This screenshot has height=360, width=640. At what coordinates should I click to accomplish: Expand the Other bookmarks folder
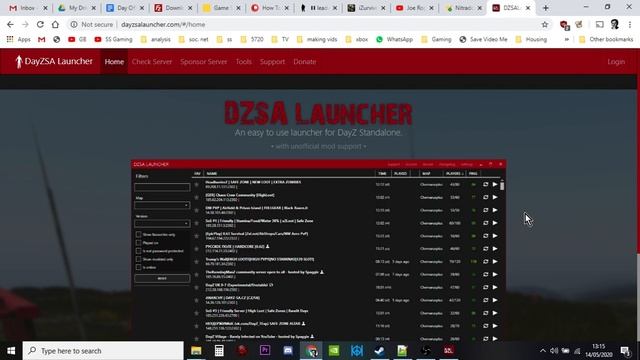coord(606,40)
